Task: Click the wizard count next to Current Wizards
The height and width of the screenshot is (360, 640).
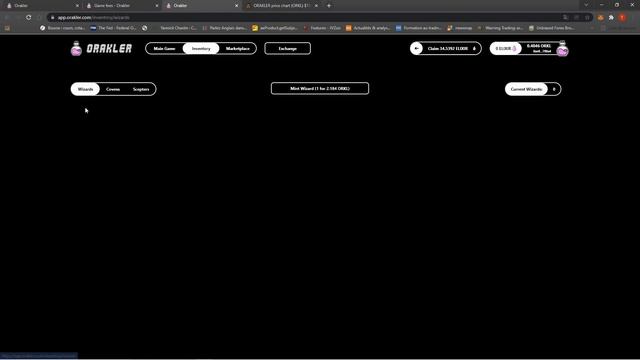Action: pyautogui.click(x=554, y=89)
